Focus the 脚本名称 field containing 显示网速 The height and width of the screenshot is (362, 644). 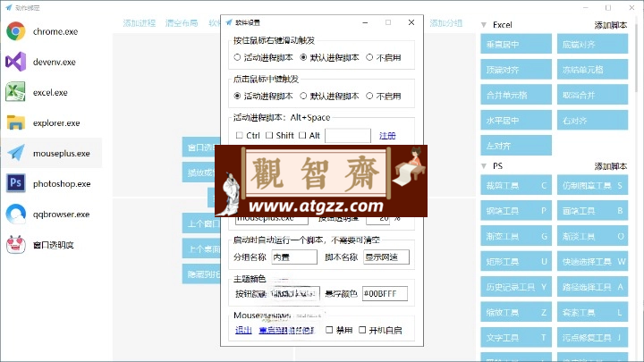point(386,257)
